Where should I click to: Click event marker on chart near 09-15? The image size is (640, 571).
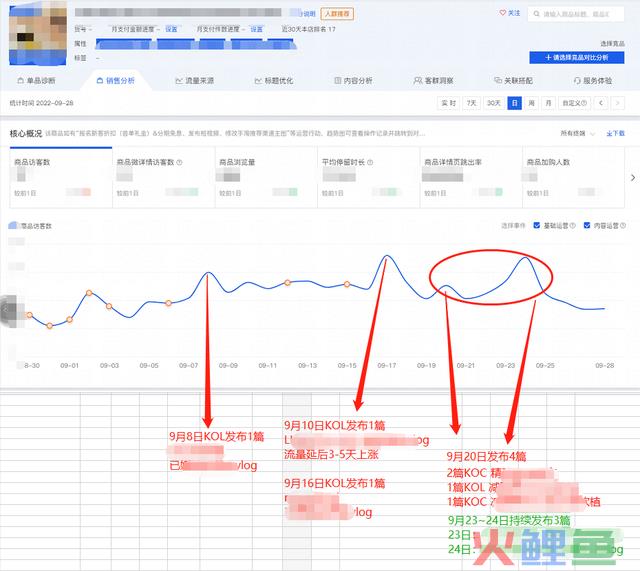click(x=347, y=284)
